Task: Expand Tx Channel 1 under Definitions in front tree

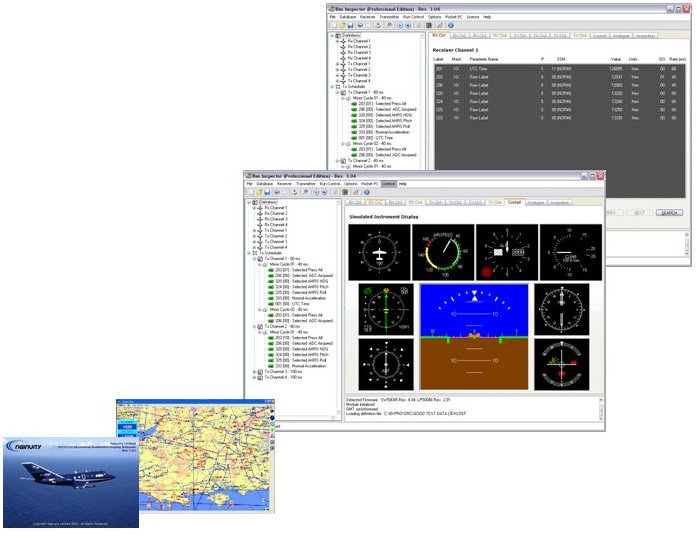Action: (x=254, y=231)
